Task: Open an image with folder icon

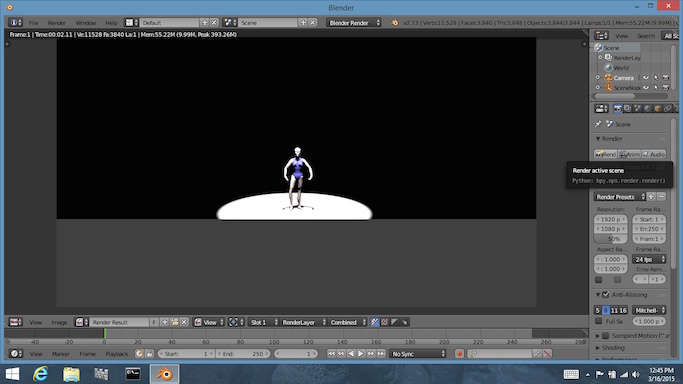Action: click(174, 322)
